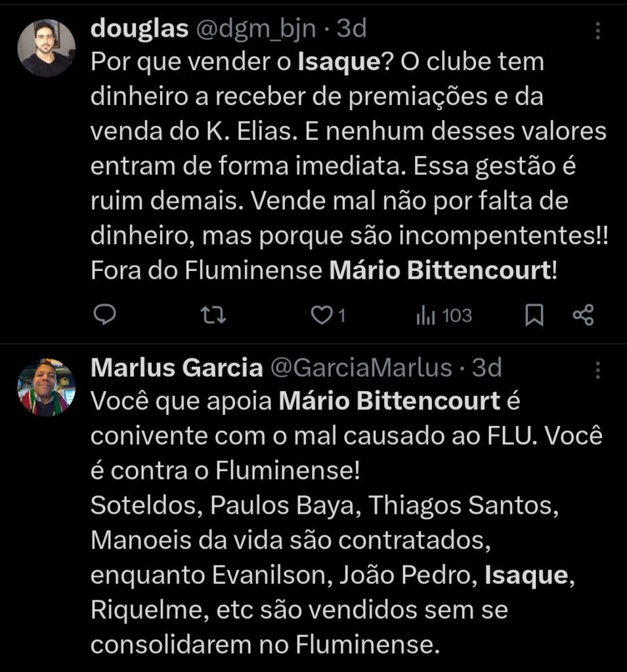
Task: View analytics showing 103 views
Action: pyautogui.click(x=444, y=316)
